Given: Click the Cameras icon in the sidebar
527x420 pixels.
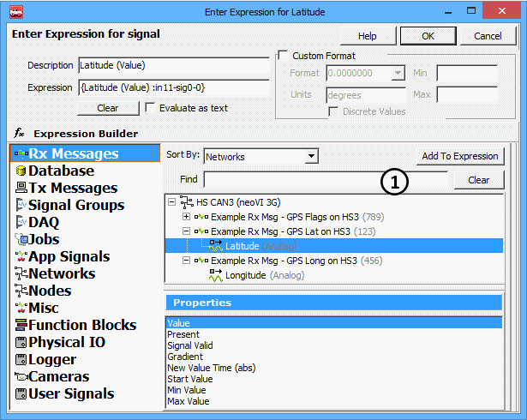Looking at the screenshot, I should pyautogui.click(x=21, y=377).
